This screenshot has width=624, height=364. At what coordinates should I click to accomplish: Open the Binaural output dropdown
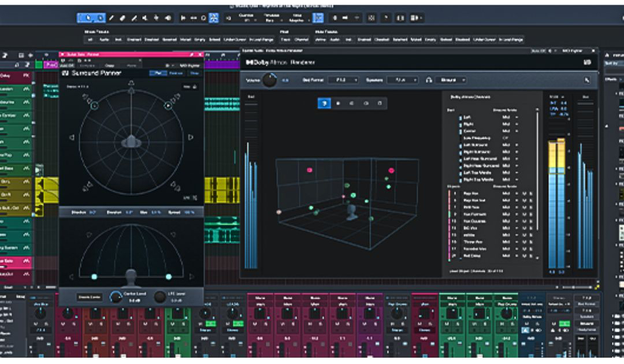coord(451,80)
